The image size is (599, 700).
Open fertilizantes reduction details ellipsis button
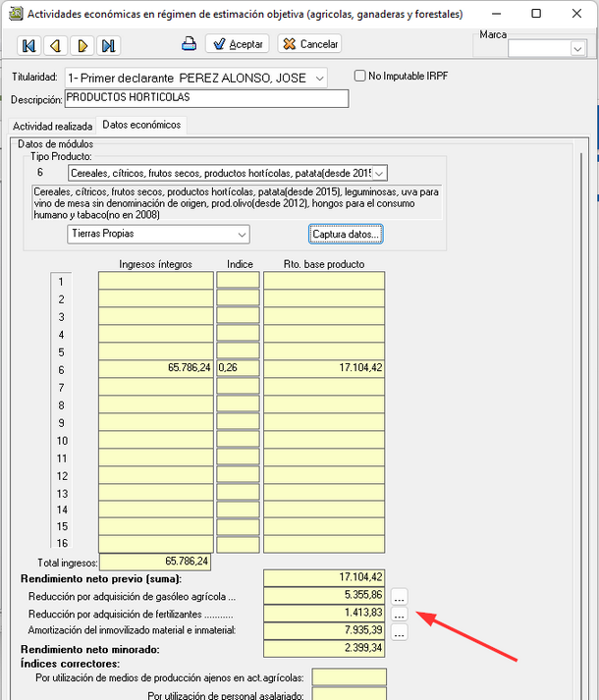pyautogui.click(x=400, y=614)
